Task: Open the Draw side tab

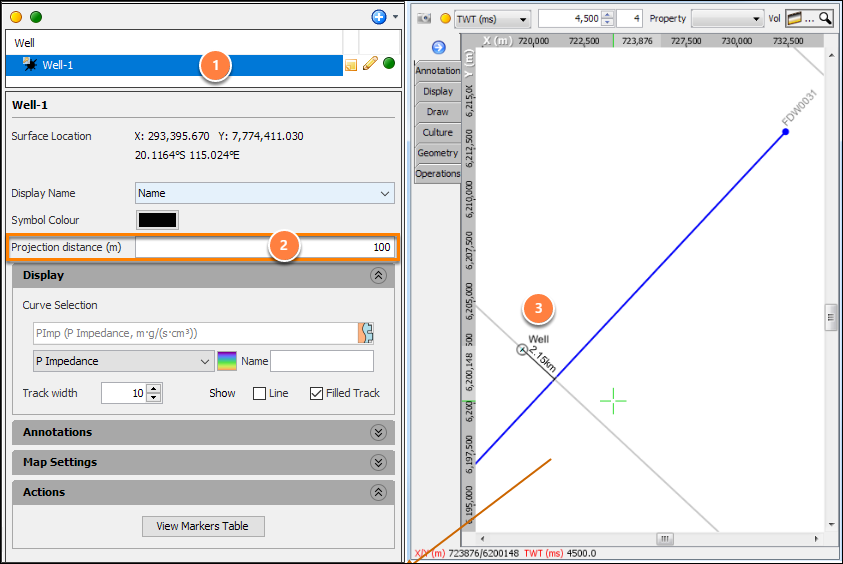Action: (x=438, y=112)
